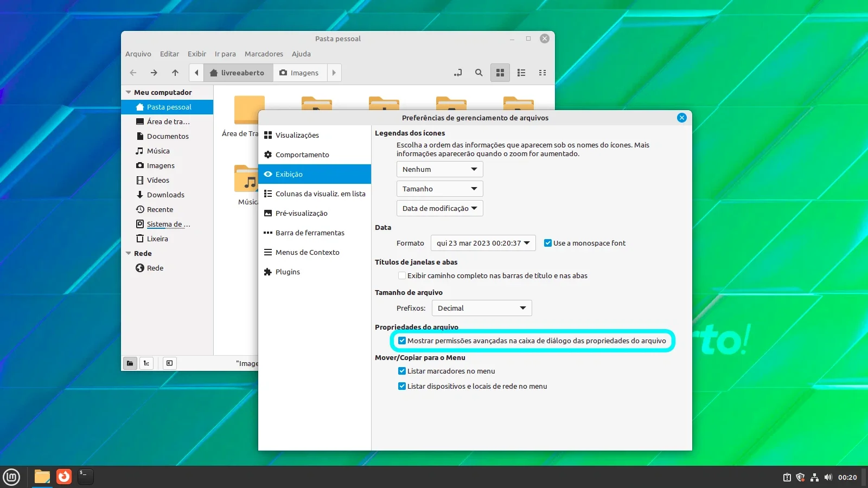Open the Nenhum icon caption dropdown

point(439,169)
